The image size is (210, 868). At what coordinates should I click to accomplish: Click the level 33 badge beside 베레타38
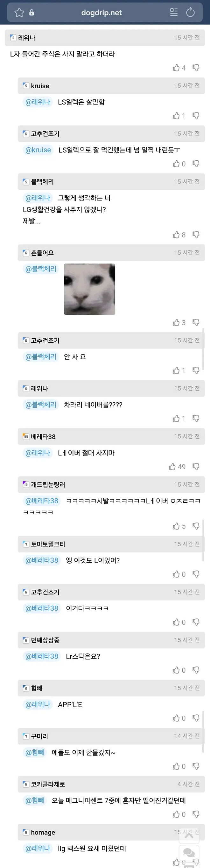(25, 436)
